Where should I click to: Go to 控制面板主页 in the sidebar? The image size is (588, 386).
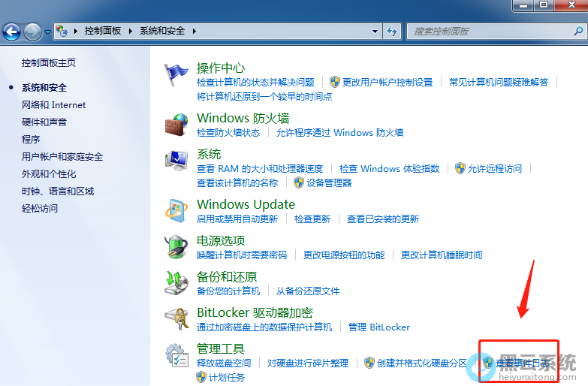(48, 63)
